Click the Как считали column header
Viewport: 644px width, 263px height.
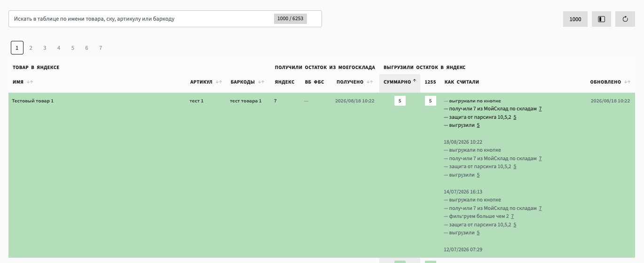point(462,82)
